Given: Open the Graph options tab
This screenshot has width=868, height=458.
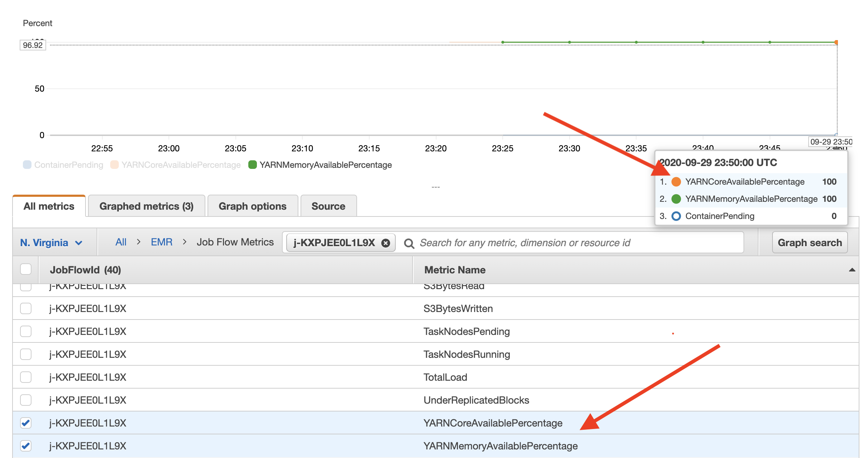Looking at the screenshot, I should (x=252, y=206).
